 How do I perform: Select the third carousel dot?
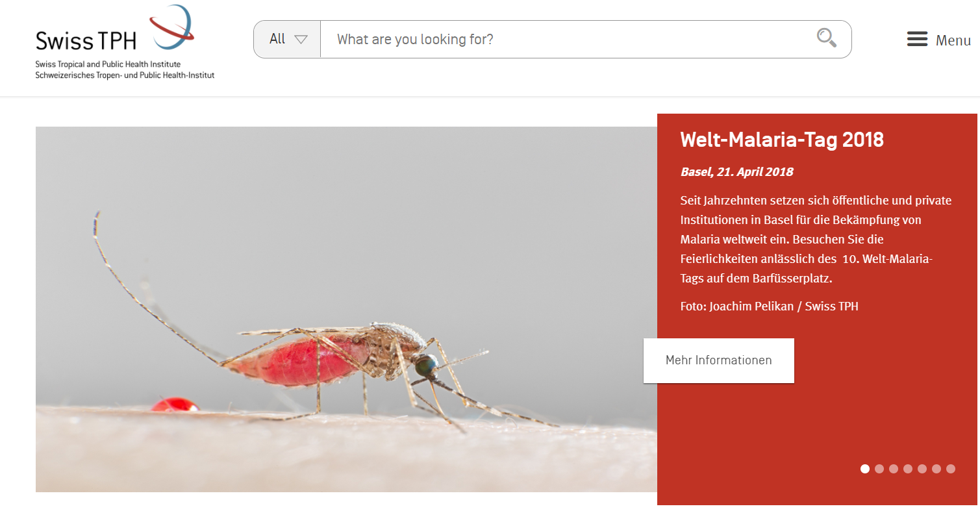click(894, 469)
